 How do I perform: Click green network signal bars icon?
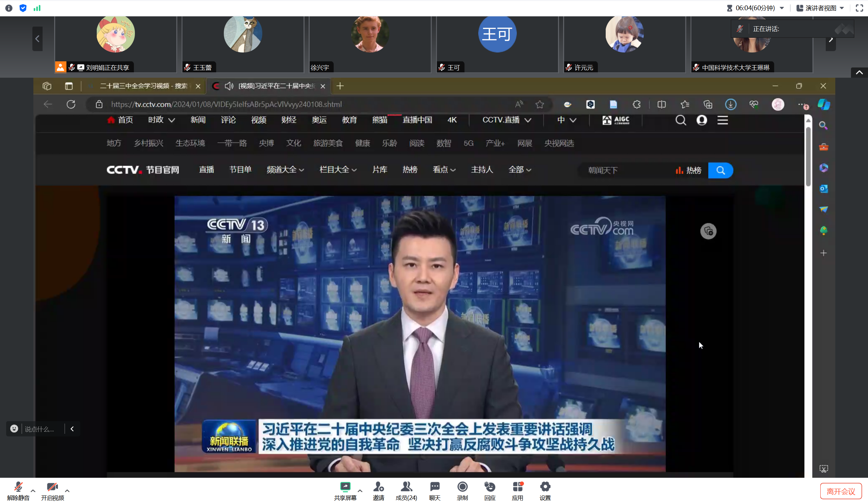coord(37,8)
